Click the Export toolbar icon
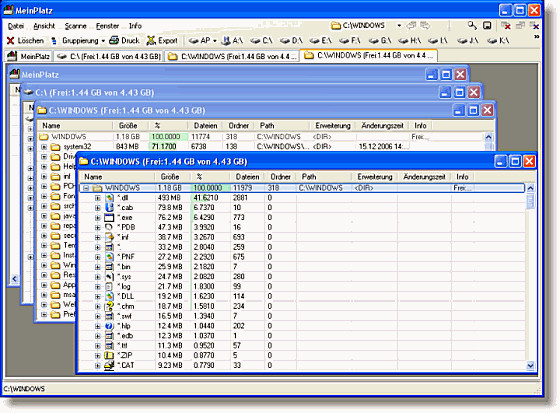This screenshot has height=413, width=560. (x=151, y=40)
